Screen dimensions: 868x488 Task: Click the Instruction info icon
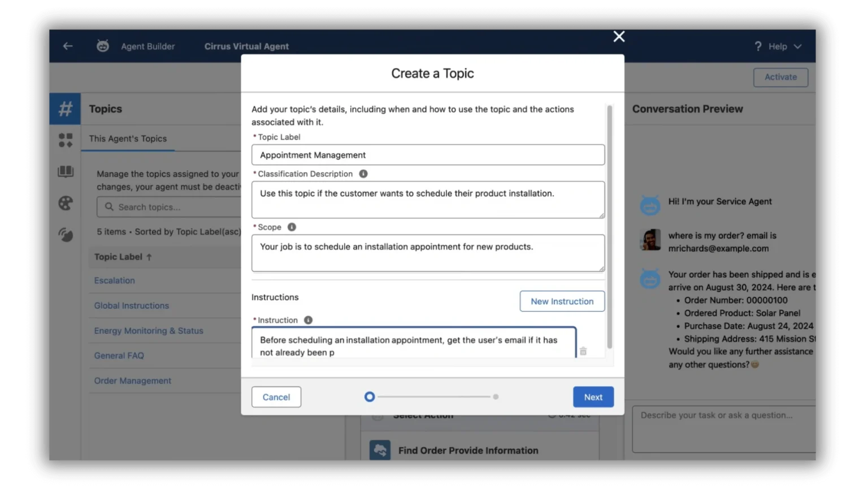click(308, 320)
